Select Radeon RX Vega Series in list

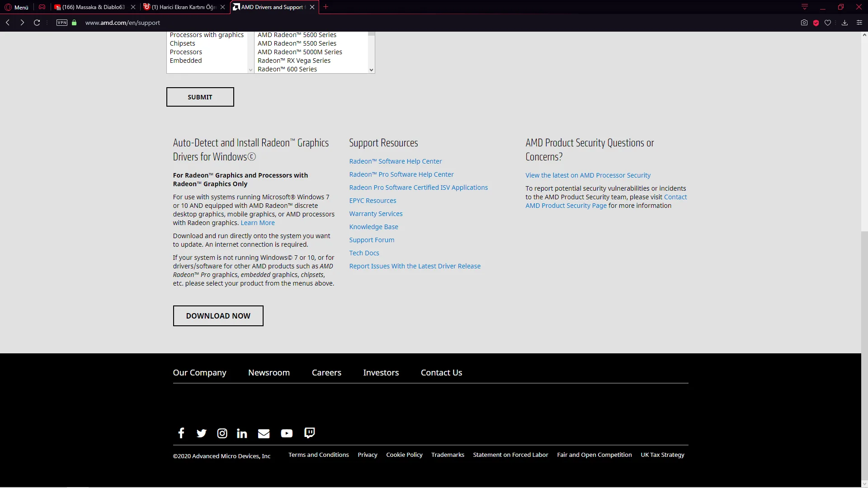pyautogui.click(x=294, y=61)
